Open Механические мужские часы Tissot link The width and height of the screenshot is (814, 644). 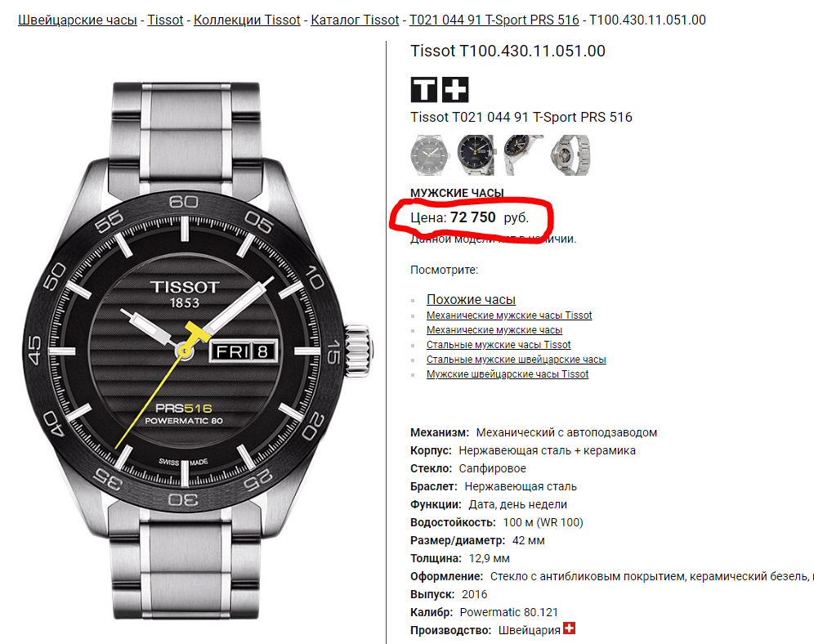point(509,315)
